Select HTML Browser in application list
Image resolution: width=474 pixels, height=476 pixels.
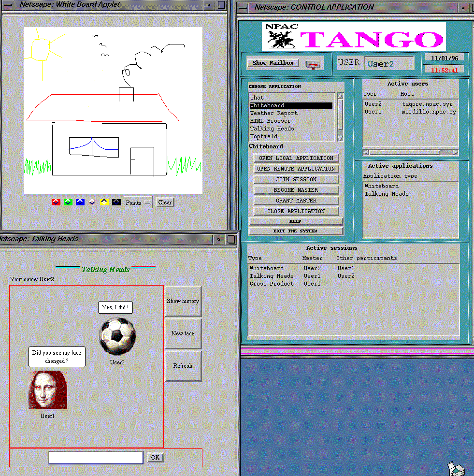(x=291, y=121)
